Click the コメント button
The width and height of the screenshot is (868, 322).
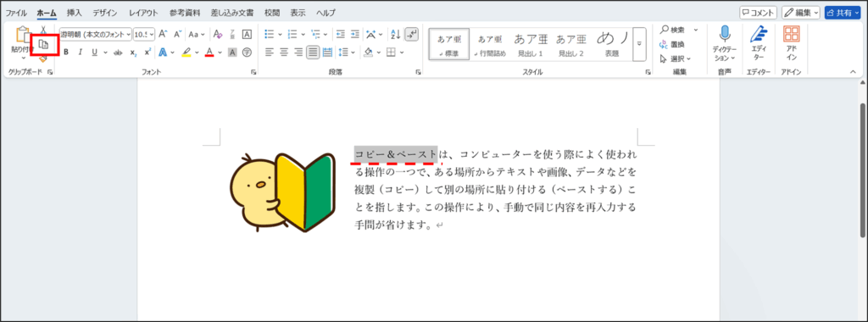pos(758,12)
